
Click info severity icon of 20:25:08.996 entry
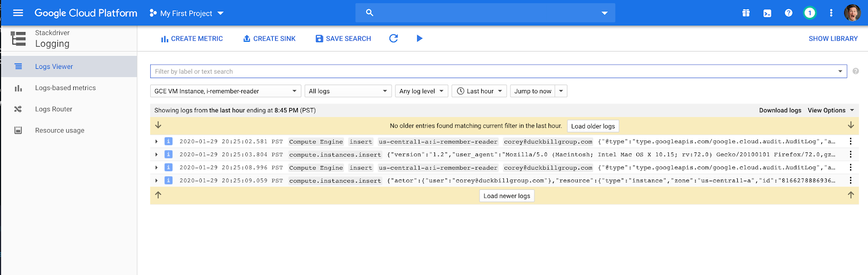coord(168,168)
